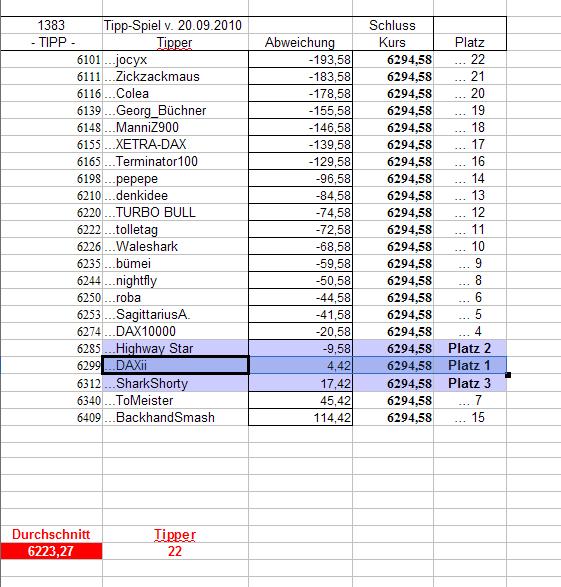
Task: Select the Abweichung value -193,58
Action: [x=301, y=59]
